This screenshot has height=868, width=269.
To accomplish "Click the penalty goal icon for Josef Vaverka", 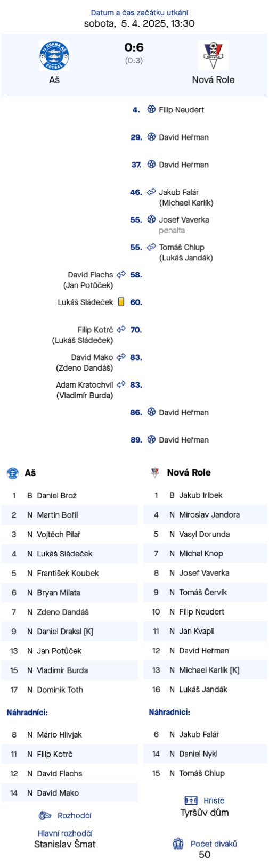I will point(151,219).
